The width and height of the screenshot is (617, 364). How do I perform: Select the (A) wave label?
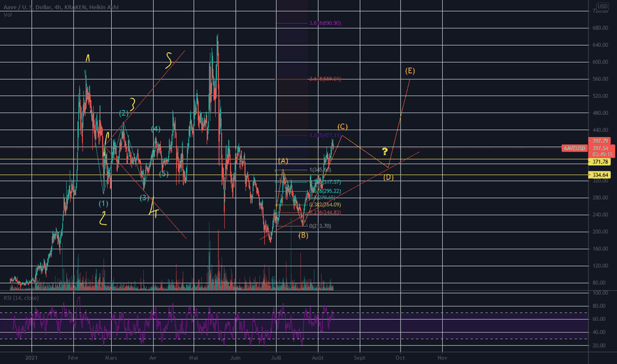click(283, 161)
